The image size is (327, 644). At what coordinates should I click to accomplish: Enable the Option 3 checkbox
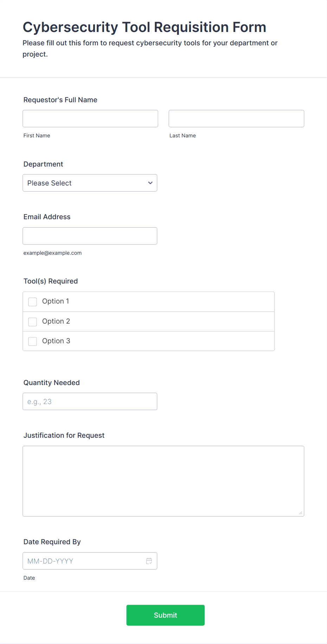click(32, 341)
